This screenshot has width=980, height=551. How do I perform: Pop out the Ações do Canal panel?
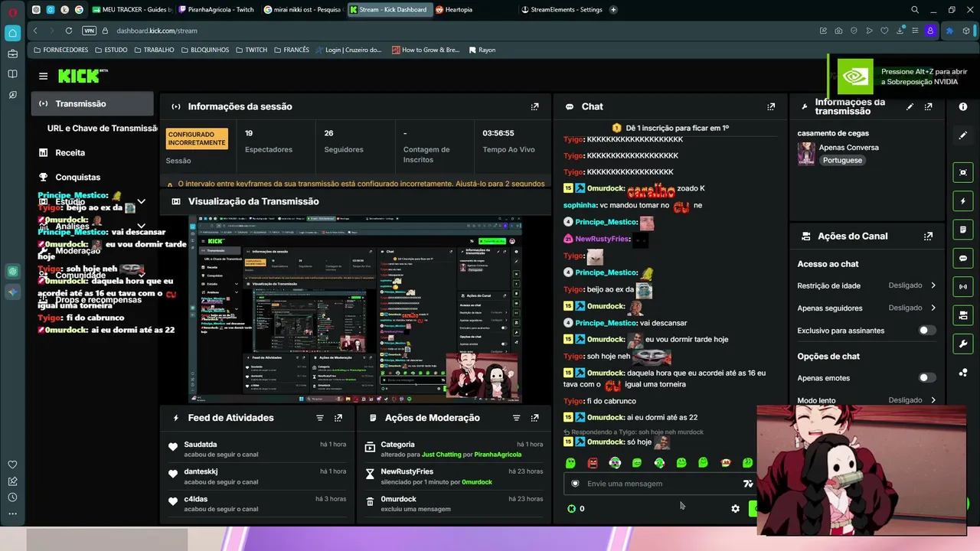pos(928,236)
